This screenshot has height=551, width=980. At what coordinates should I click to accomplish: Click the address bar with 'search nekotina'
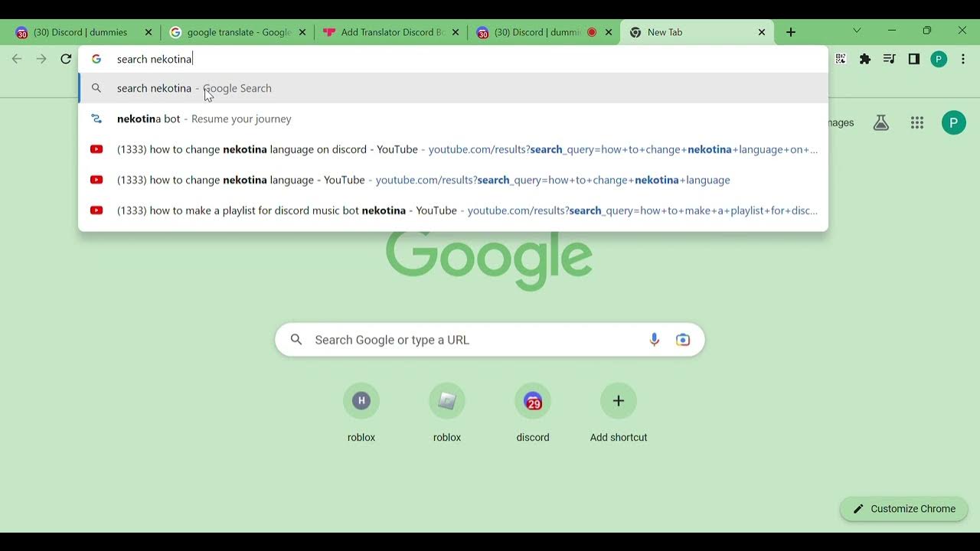pos(453,59)
